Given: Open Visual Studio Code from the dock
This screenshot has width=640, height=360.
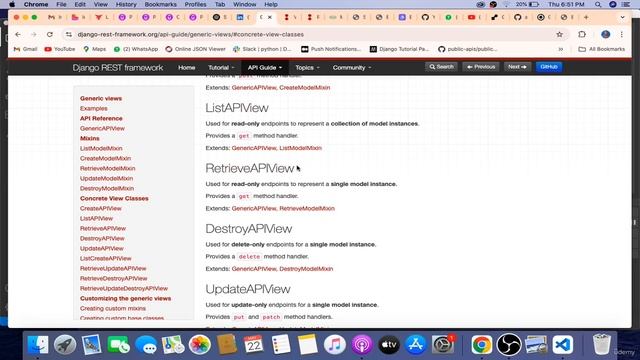Looking at the screenshot, I should click(563, 345).
